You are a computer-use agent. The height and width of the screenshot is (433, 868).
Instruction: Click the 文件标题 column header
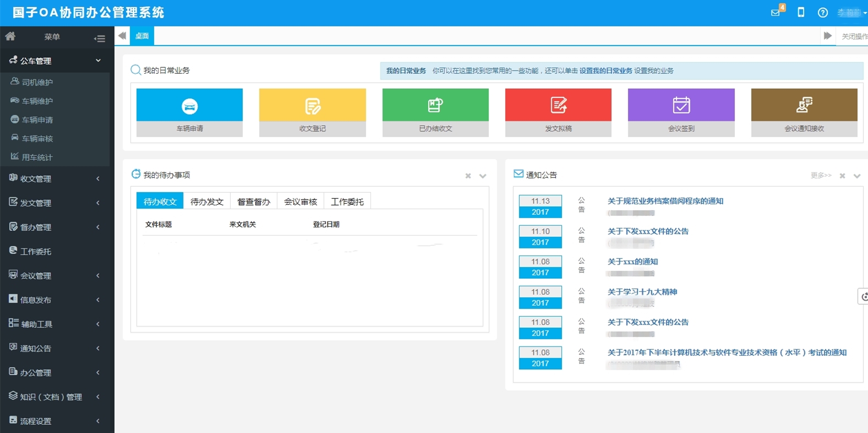[x=159, y=224]
